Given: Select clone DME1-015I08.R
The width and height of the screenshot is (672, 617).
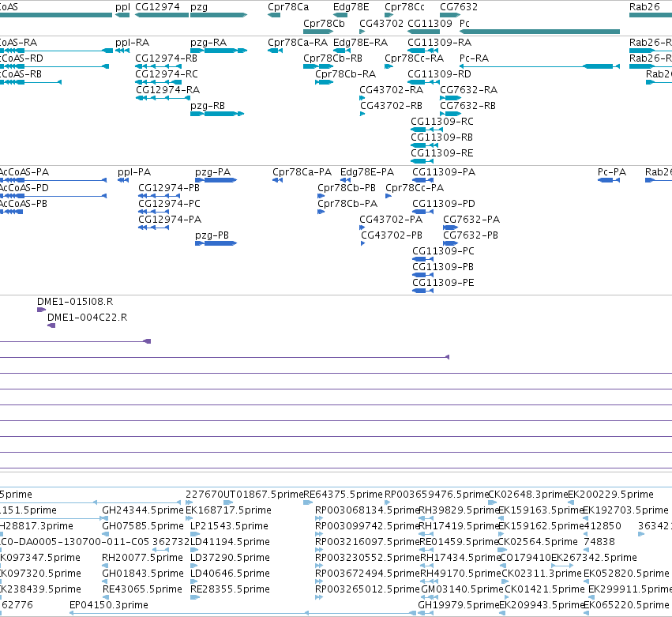Looking at the screenshot, I should click(76, 302).
